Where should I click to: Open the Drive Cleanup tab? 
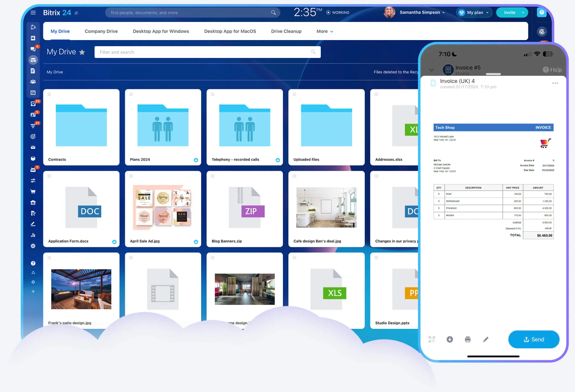tap(286, 31)
